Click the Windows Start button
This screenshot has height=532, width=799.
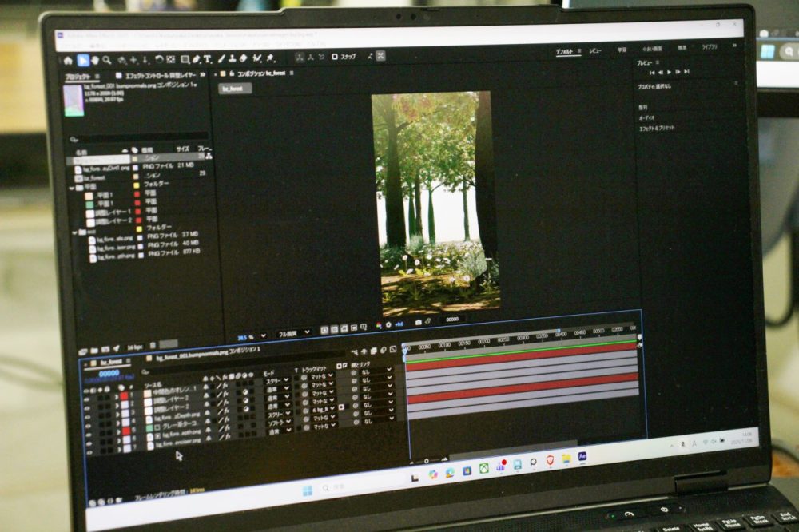[x=308, y=490]
